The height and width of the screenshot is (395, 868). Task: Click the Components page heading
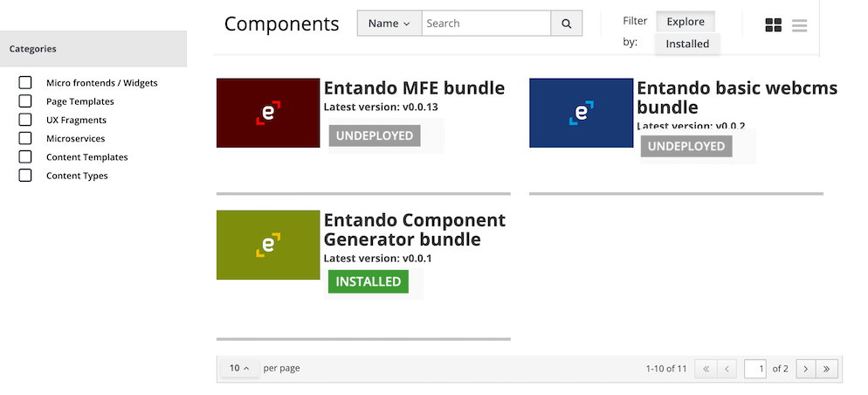click(x=281, y=24)
